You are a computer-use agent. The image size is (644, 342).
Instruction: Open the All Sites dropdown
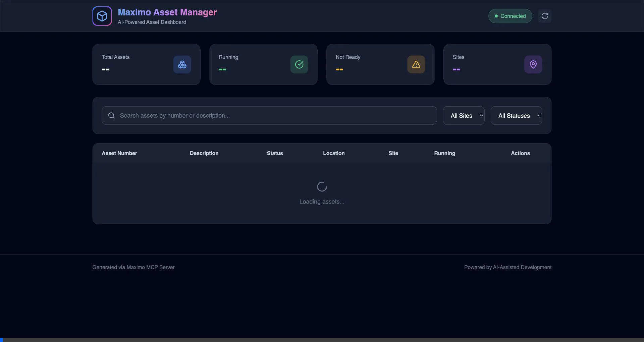464,116
